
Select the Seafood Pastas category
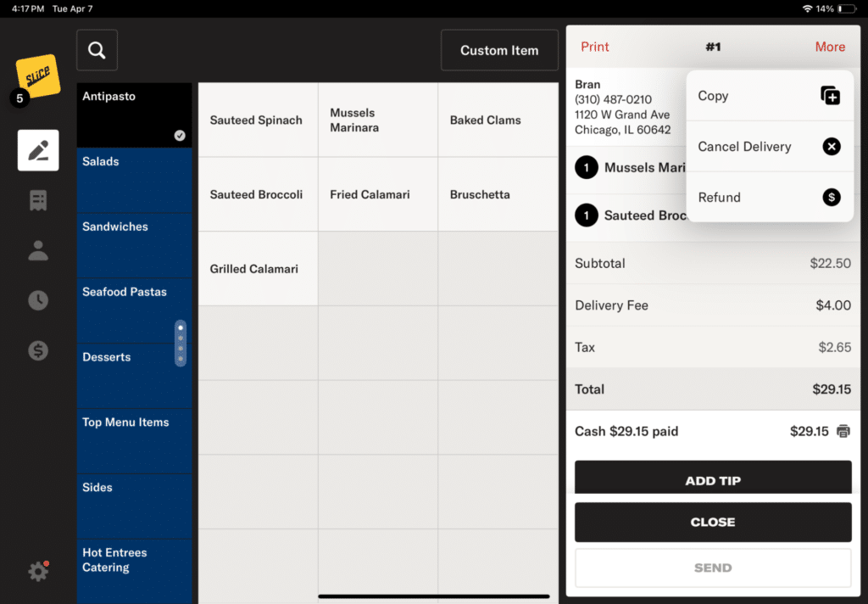coord(134,310)
